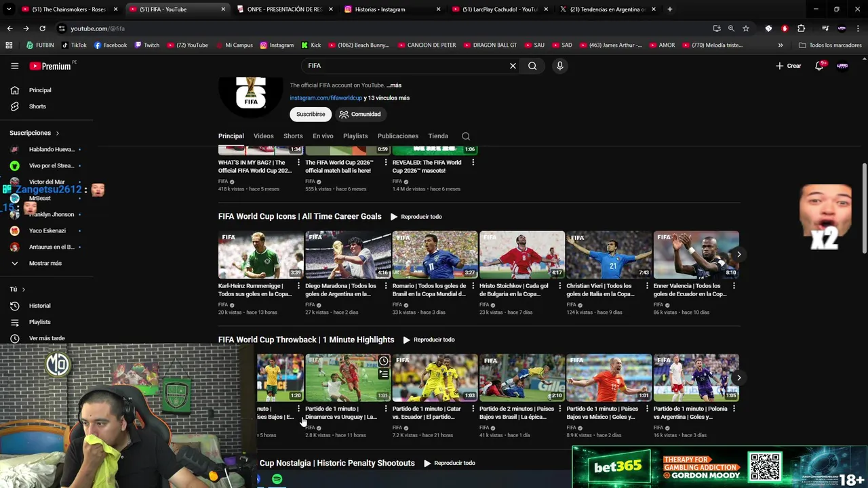Open browser tab search dropdown
Image resolution: width=868 pixels, height=488 pixels.
[x=9, y=9]
